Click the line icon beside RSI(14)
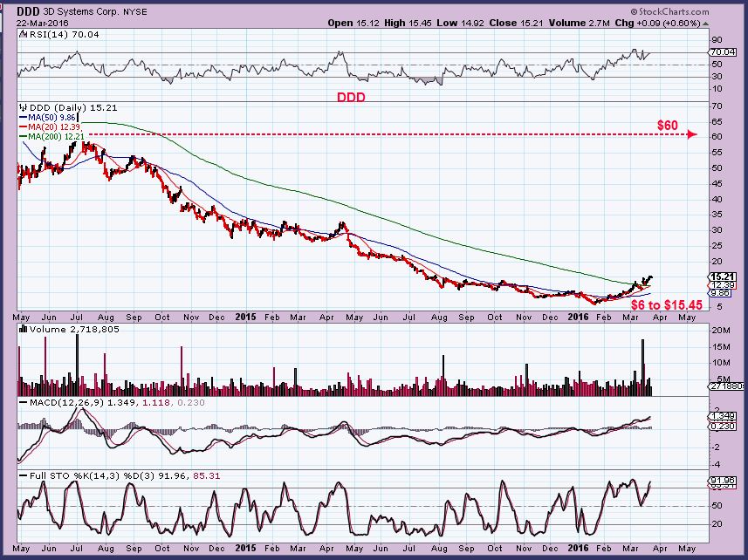Image resolution: width=748 pixels, height=560 pixels. click(x=23, y=34)
